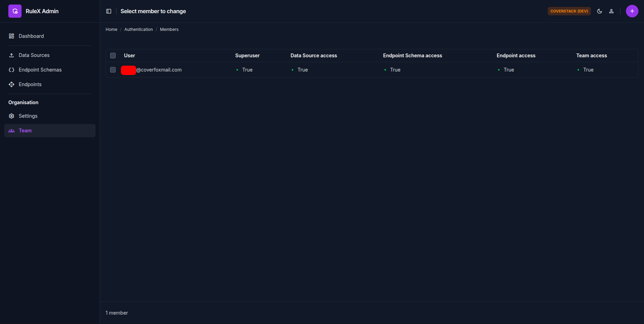The image size is (644, 324).
Task: Open the user account profile icon
Action: coord(611,11)
